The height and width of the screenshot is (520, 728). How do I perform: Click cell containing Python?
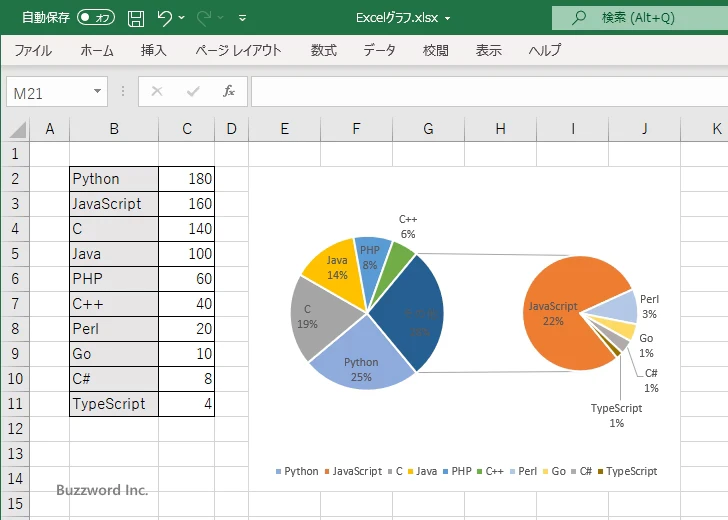coord(114,179)
